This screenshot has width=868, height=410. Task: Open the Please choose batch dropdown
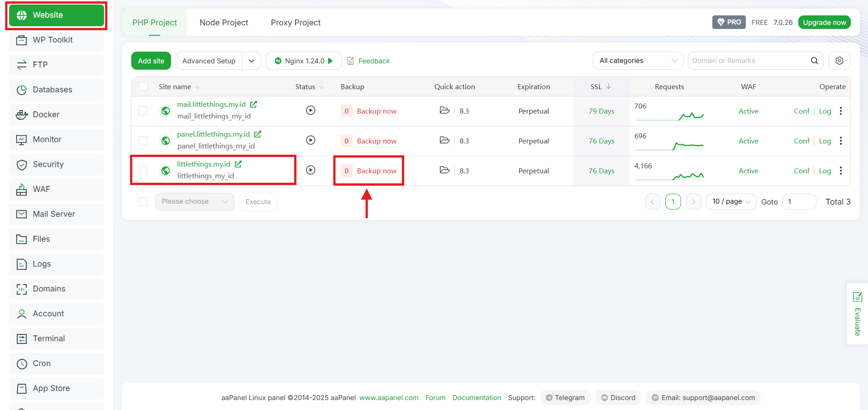point(195,202)
